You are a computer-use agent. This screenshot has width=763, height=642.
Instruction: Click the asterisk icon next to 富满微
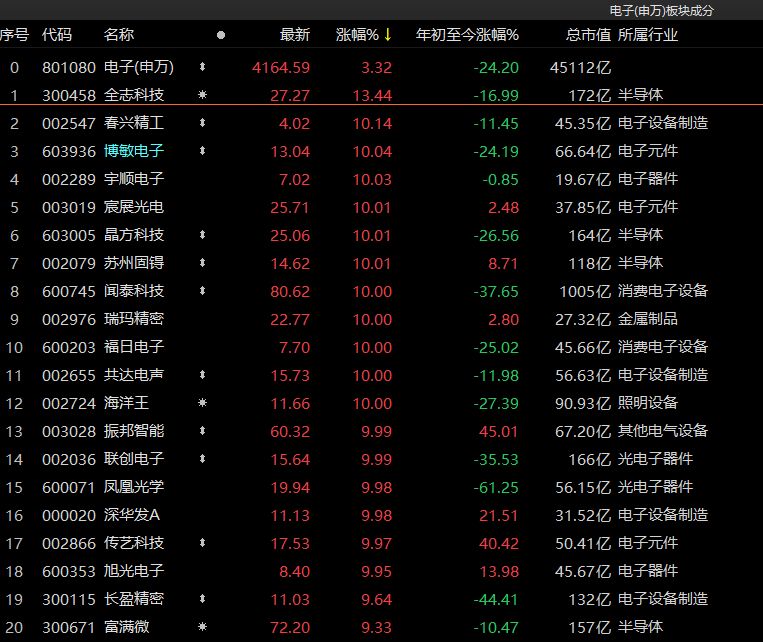(x=203, y=627)
